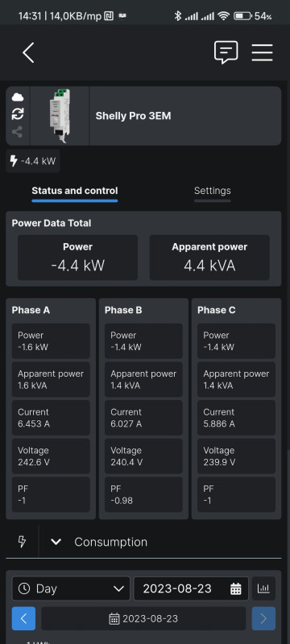Tap the 2023-08-23 date range label
Viewport: 290px width, 644px height.
pos(143,618)
